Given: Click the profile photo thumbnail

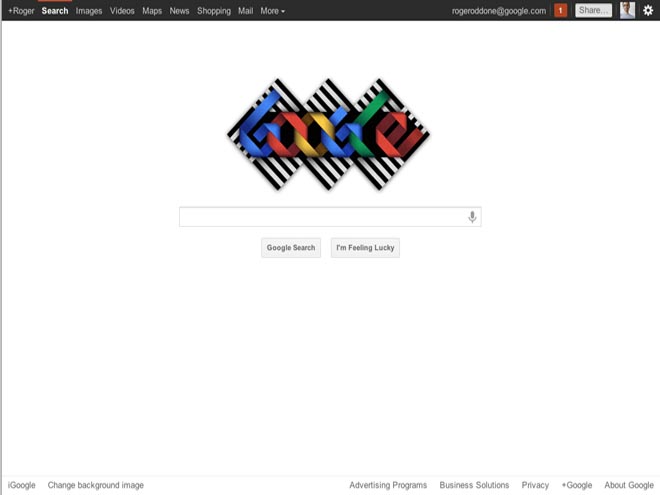Looking at the screenshot, I should 627,10.
